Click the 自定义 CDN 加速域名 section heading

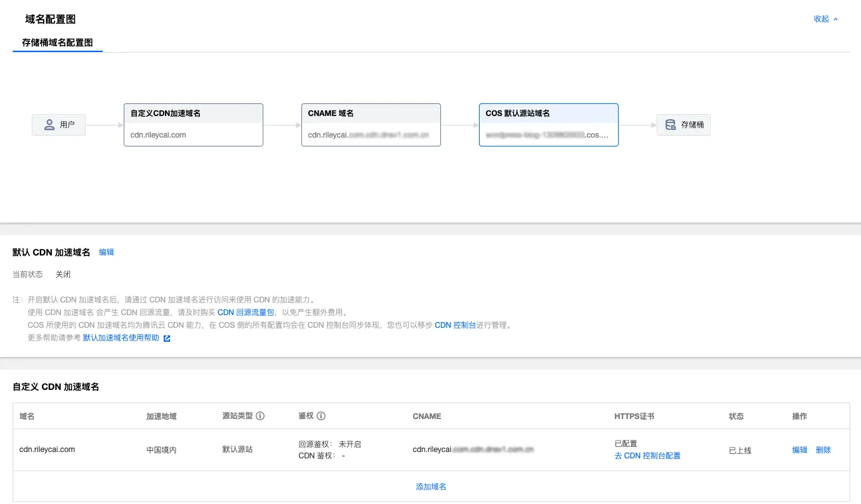pyautogui.click(x=56, y=387)
